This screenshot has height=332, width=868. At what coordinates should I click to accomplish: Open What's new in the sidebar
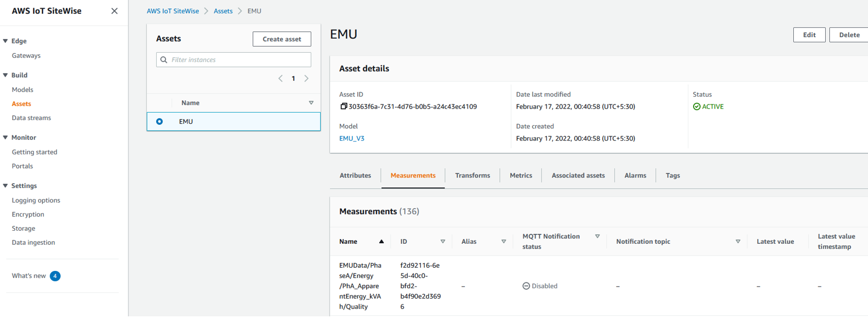[x=29, y=276]
